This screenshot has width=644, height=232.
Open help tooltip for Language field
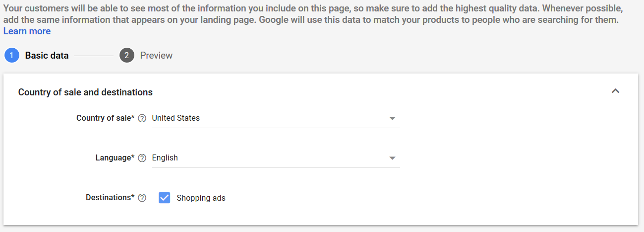142,158
